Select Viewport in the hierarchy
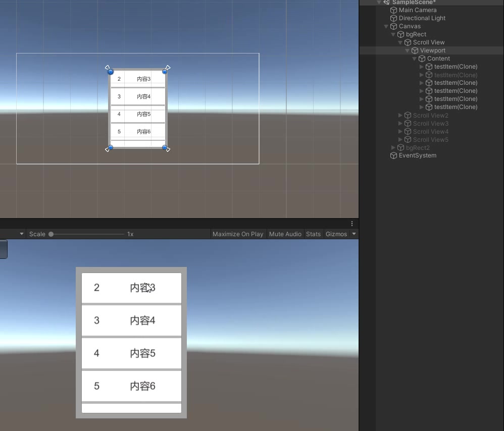Image resolution: width=504 pixels, height=431 pixels. 432,50
